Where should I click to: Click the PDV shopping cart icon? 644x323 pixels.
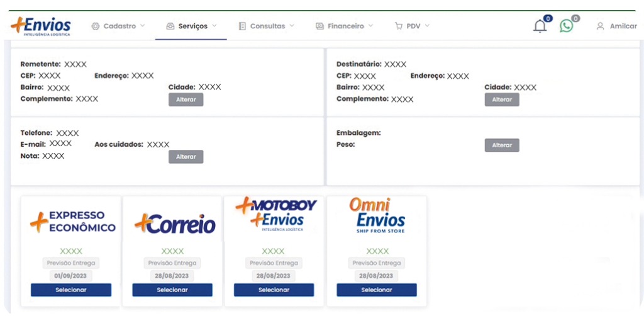click(398, 26)
